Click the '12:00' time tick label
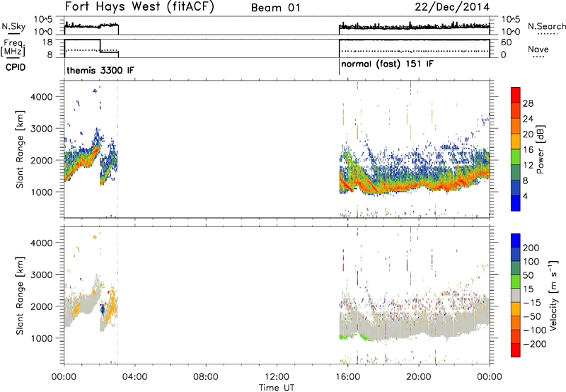566x392 pixels. [x=277, y=377]
